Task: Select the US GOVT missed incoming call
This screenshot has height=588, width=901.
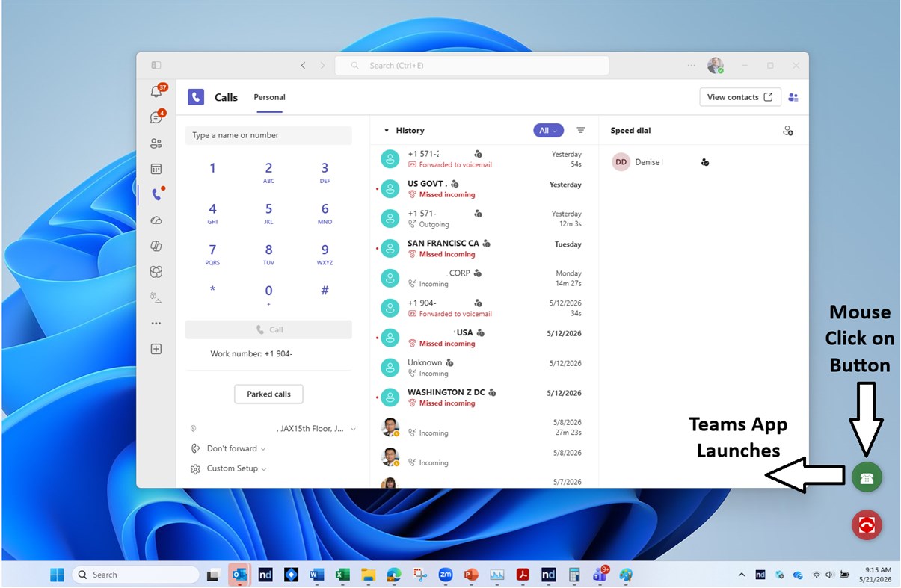Action: click(484, 189)
